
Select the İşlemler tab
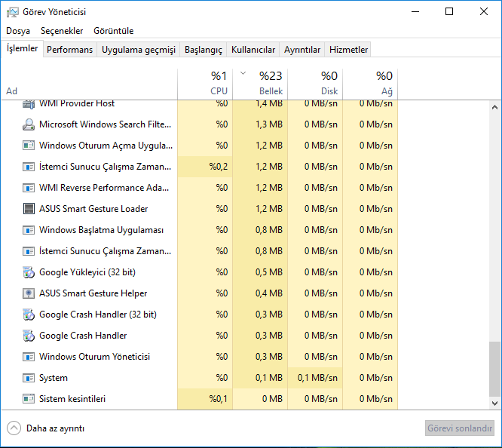[22, 49]
